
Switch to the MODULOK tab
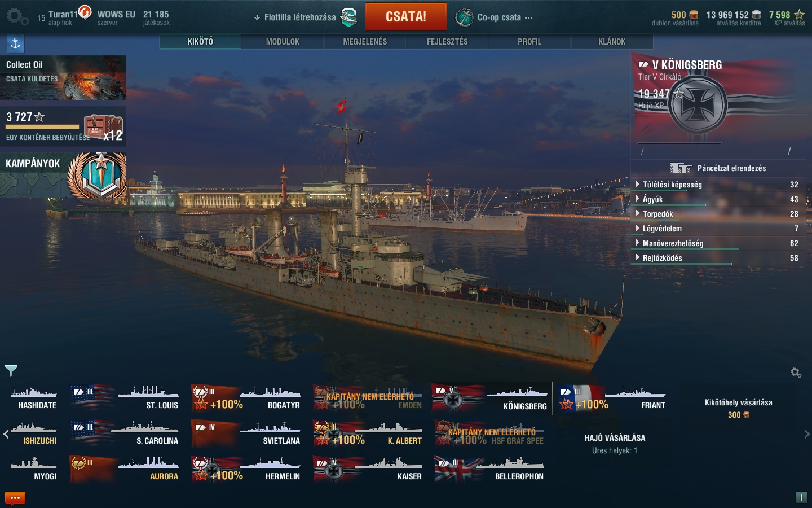click(x=283, y=42)
